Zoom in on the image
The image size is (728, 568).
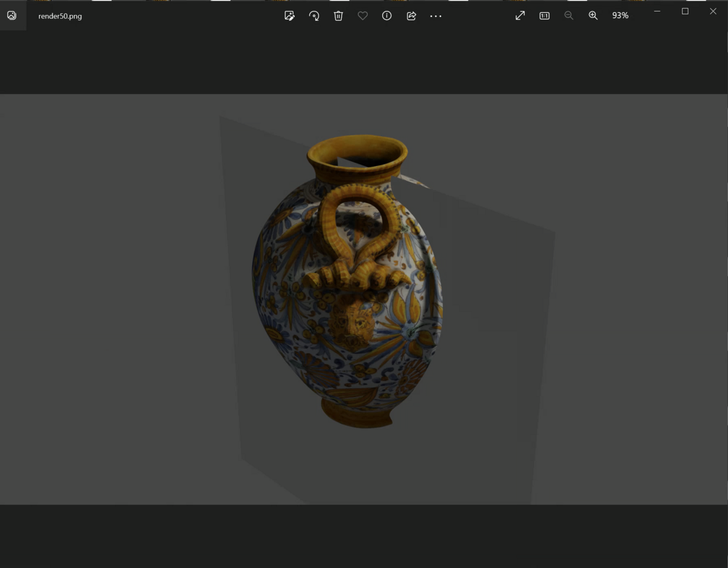click(x=593, y=16)
